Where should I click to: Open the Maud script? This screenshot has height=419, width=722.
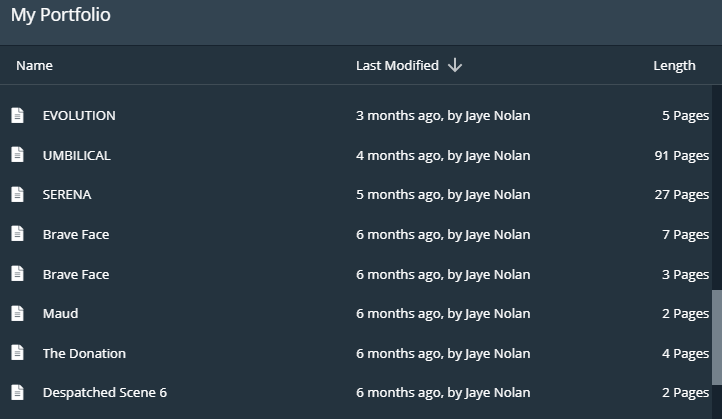coord(60,313)
